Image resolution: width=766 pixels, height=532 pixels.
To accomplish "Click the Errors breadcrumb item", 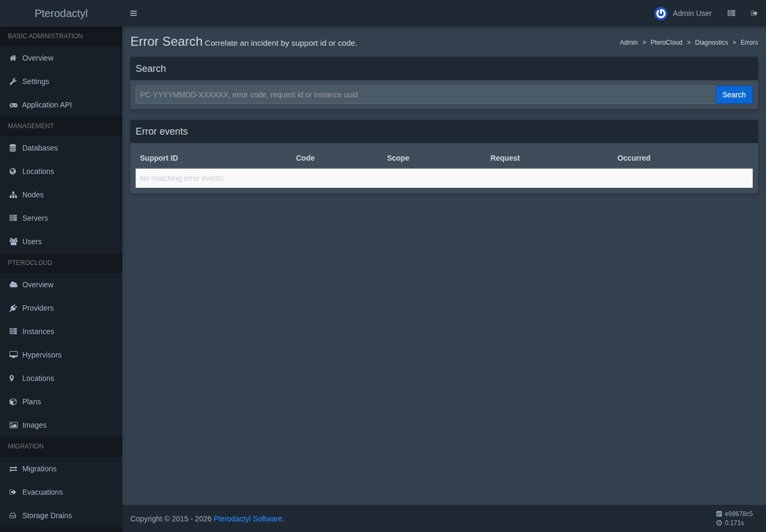I will tap(749, 43).
